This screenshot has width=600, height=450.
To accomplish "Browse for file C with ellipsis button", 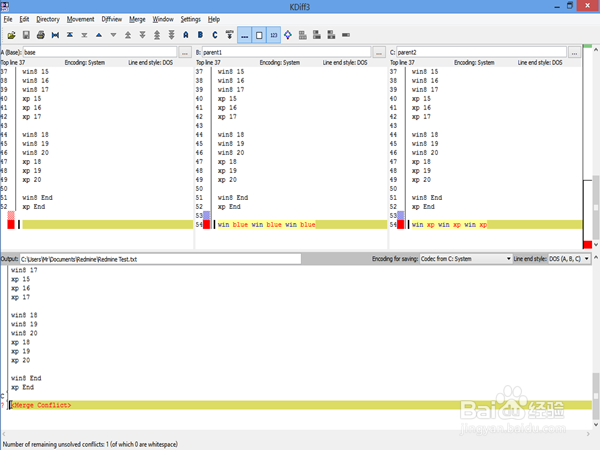I will click(x=574, y=52).
